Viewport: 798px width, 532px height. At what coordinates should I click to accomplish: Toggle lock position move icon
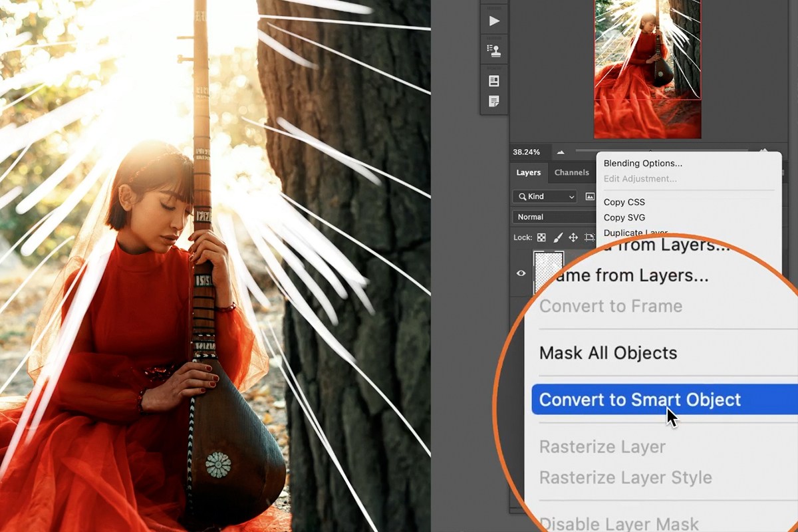[x=573, y=237]
